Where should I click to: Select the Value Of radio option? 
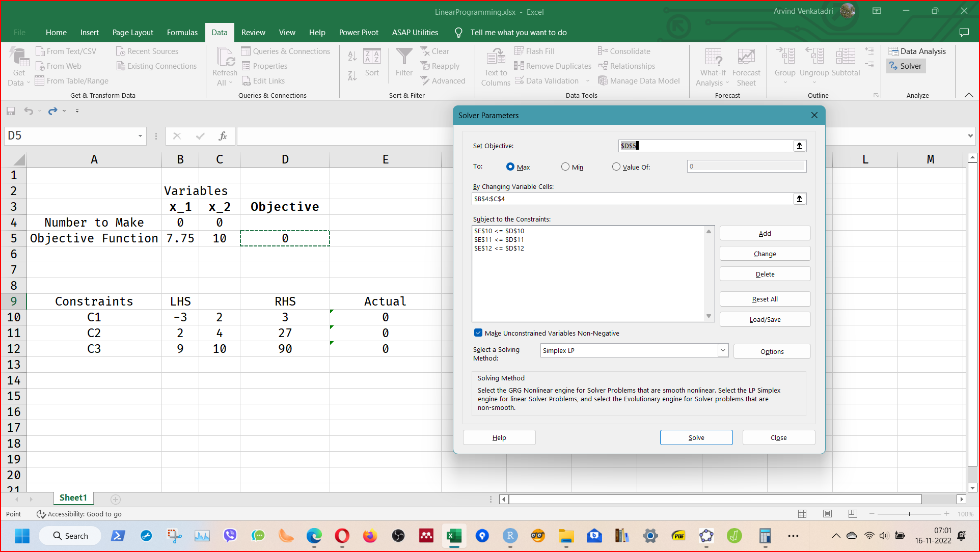(x=616, y=167)
